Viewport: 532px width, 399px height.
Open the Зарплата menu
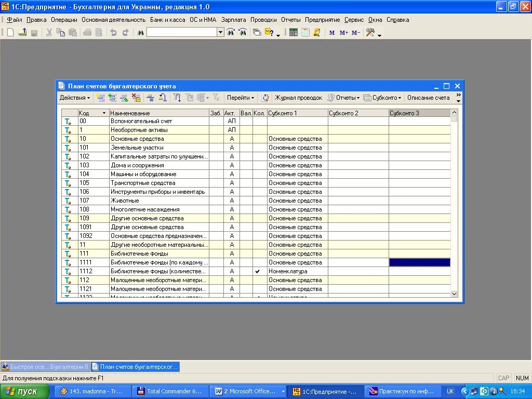[233, 20]
